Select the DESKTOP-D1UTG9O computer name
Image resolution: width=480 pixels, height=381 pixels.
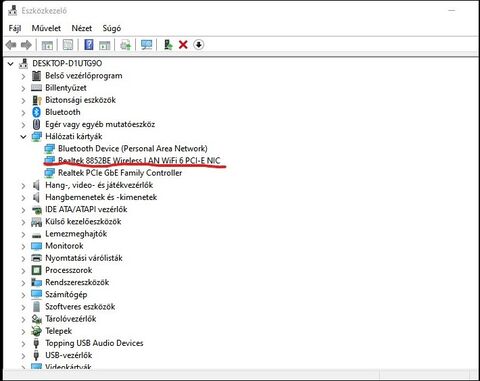click(x=67, y=63)
